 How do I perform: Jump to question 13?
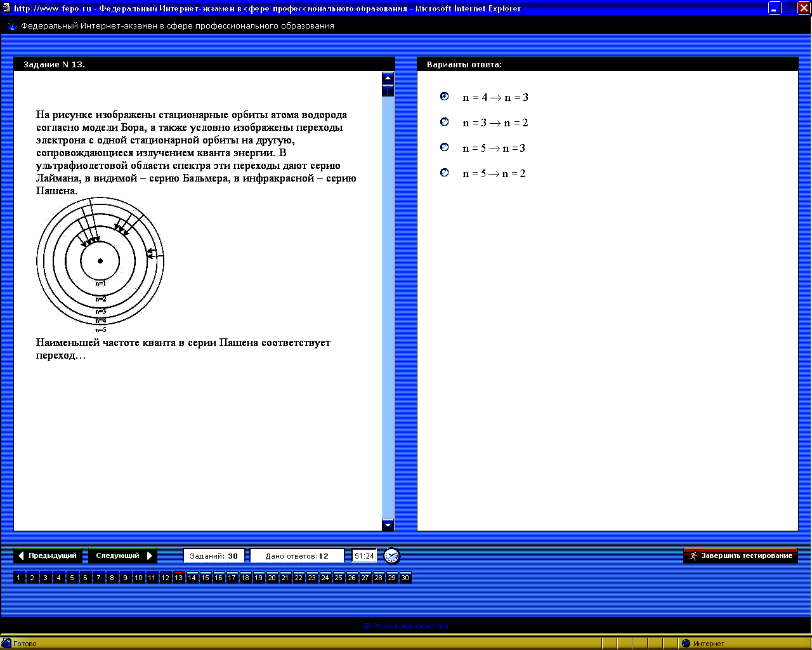[x=178, y=578]
